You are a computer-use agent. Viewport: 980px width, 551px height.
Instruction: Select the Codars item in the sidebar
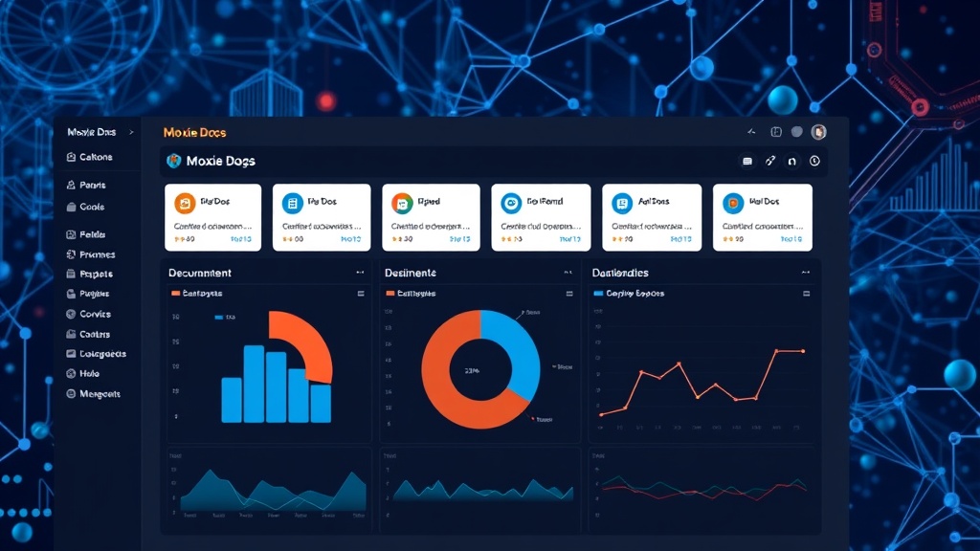coord(95,334)
